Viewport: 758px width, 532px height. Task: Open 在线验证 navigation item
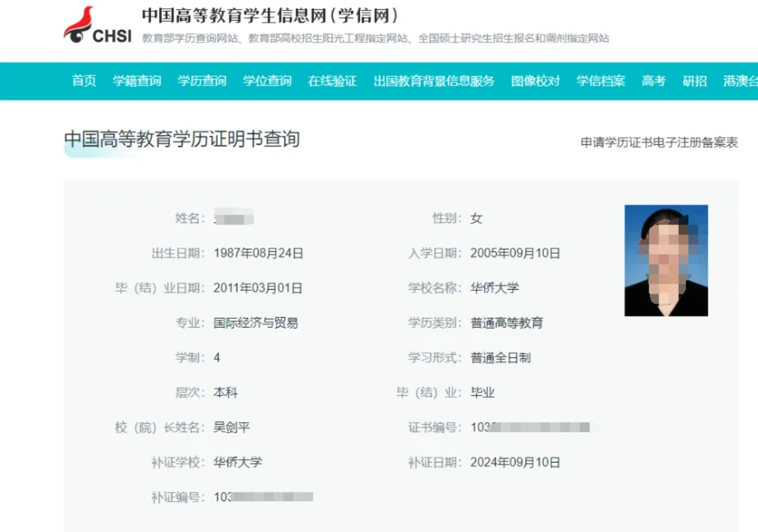332,81
